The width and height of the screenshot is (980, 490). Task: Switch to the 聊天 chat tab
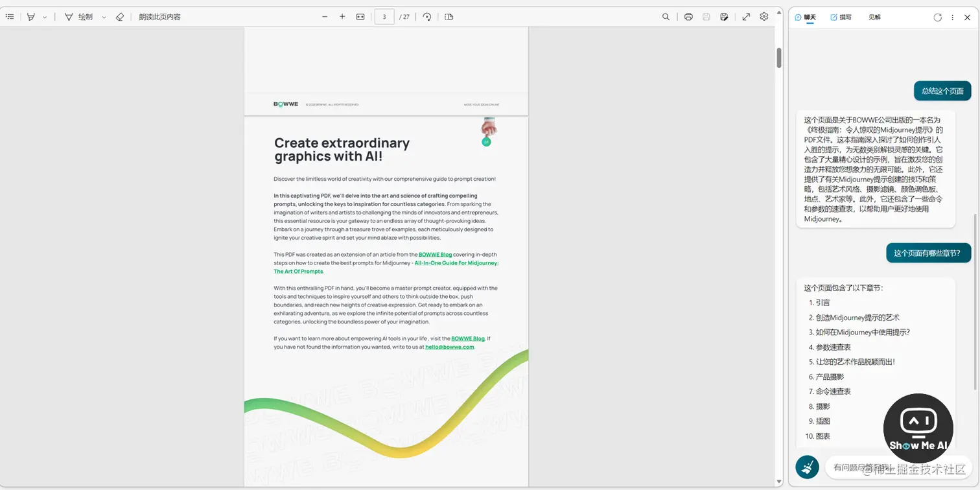[x=806, y=17]
